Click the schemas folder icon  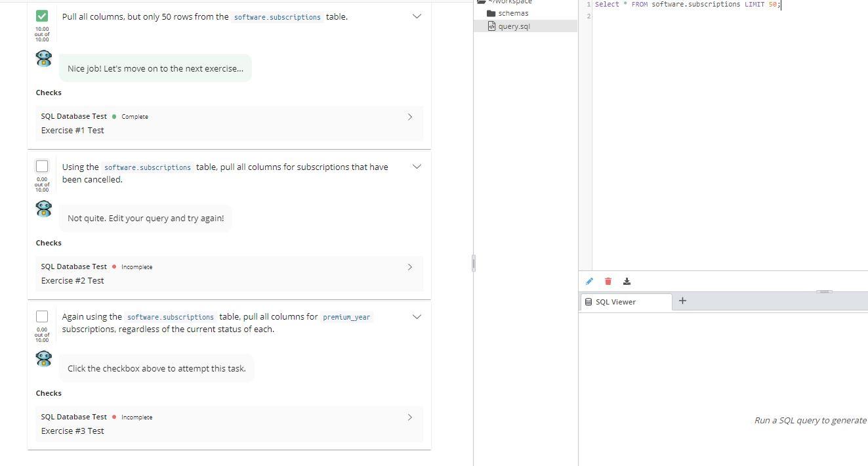tap(491, 13)
